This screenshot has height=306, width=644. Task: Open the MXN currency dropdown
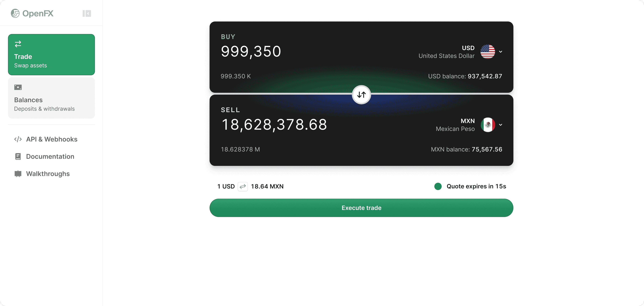(x=501, y=125)
